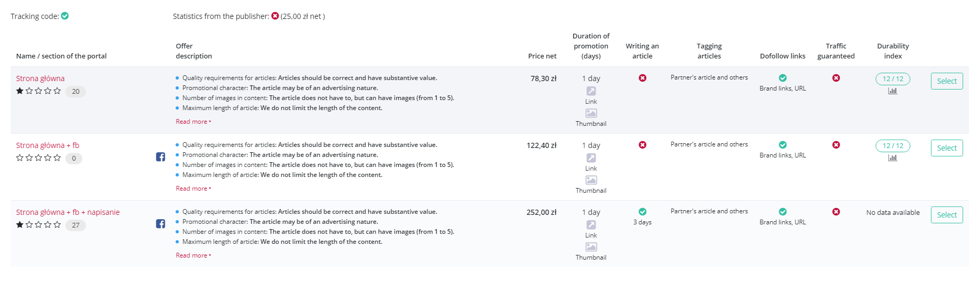Viewport: 980px width, 296px height.
Task: Click Facebook icon in Strona główna + fb + napisanie row
Action: pos(161,224)
